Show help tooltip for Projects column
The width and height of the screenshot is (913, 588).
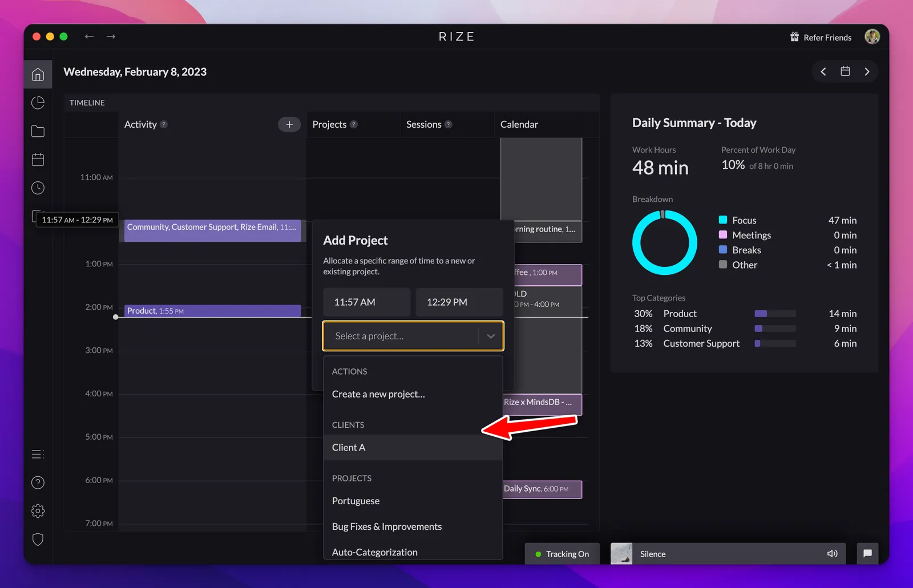(x=354, y=124)
